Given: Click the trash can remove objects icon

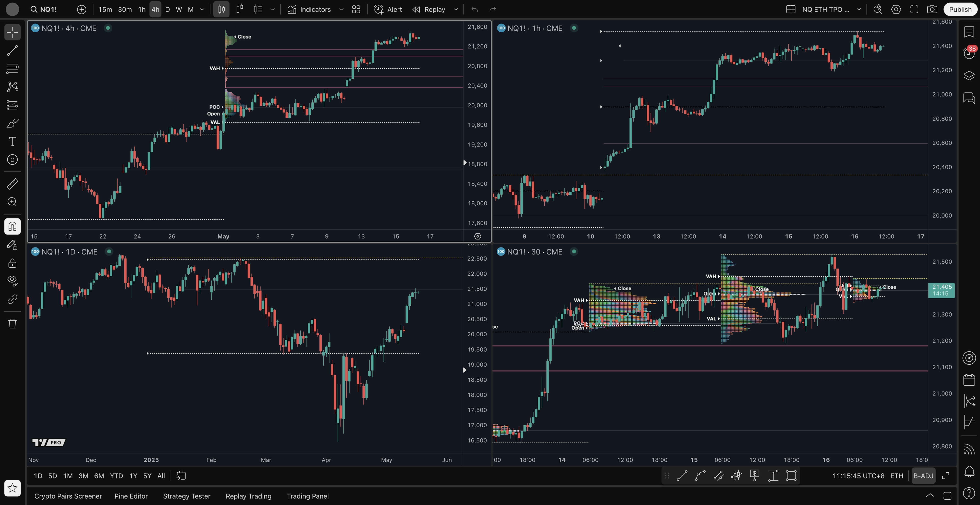Looking at the screenshot, I should coord(12,324).
